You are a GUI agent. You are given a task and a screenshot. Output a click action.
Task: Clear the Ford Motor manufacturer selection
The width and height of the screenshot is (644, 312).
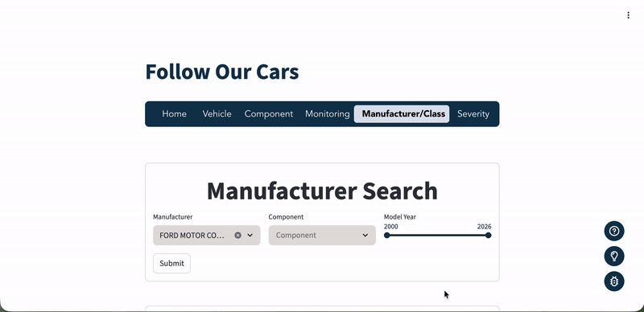237,236
